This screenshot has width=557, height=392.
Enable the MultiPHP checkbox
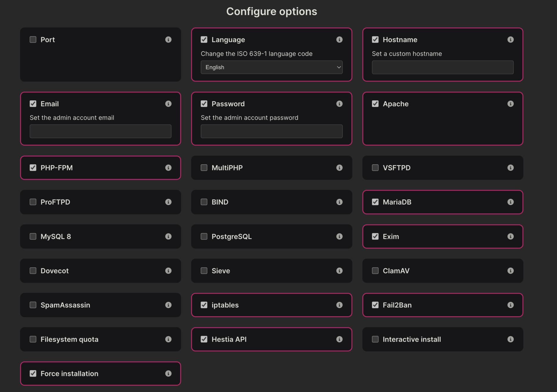click(204, 168)
